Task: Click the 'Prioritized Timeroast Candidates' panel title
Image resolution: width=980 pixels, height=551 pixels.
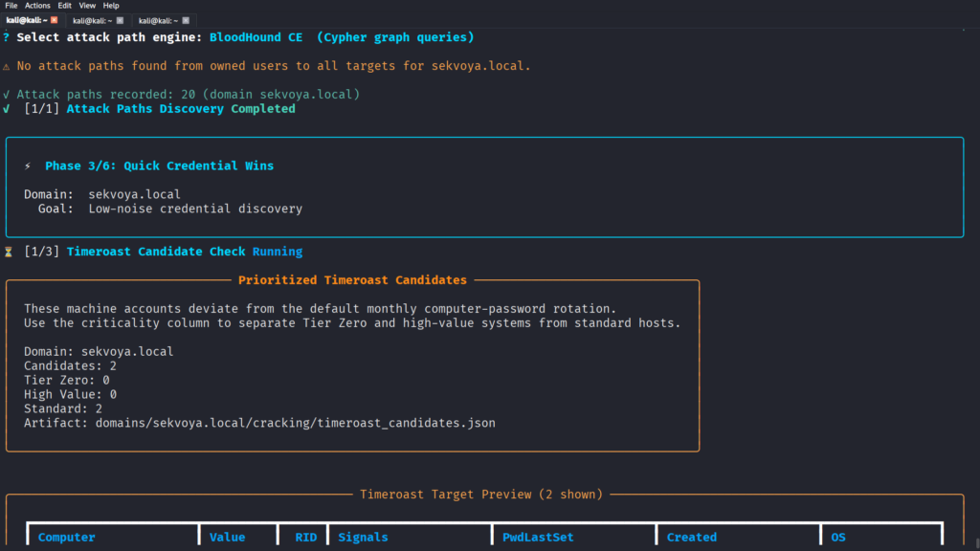Action: click(x=352, y=280)
